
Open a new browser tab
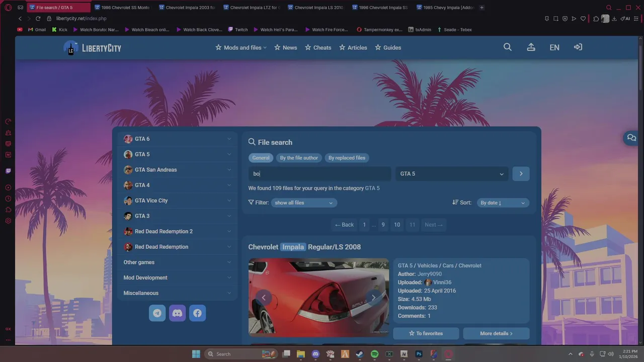(x=481, y=8)
